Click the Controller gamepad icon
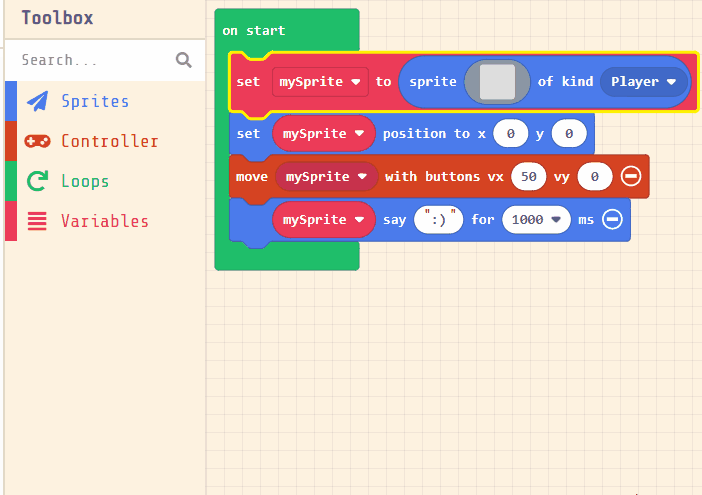Image resolution: width=702 pixels, height=495 pixels. click(37, 141)
